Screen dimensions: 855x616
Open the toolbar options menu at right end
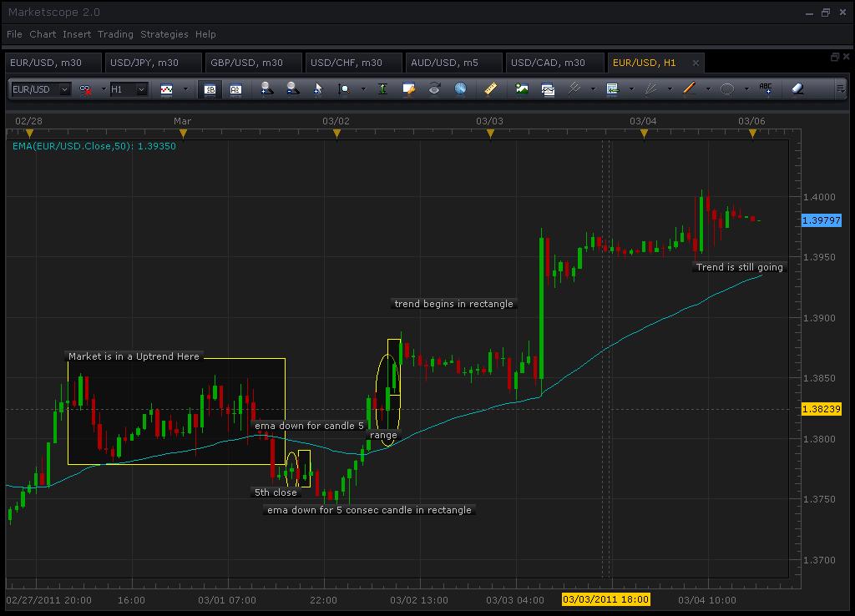[840, 88]
